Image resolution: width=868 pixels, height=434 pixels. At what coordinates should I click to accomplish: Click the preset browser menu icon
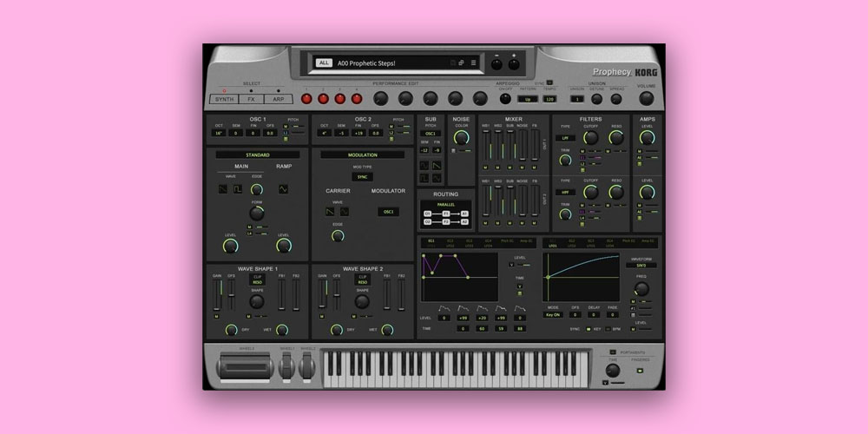[x=474, y=62]
